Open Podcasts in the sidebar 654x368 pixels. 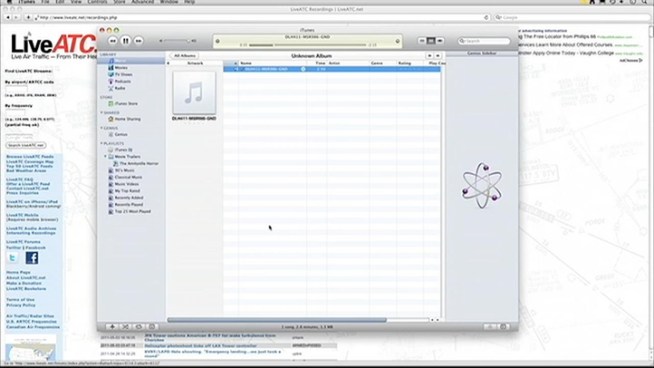click(x=123, y=81)
